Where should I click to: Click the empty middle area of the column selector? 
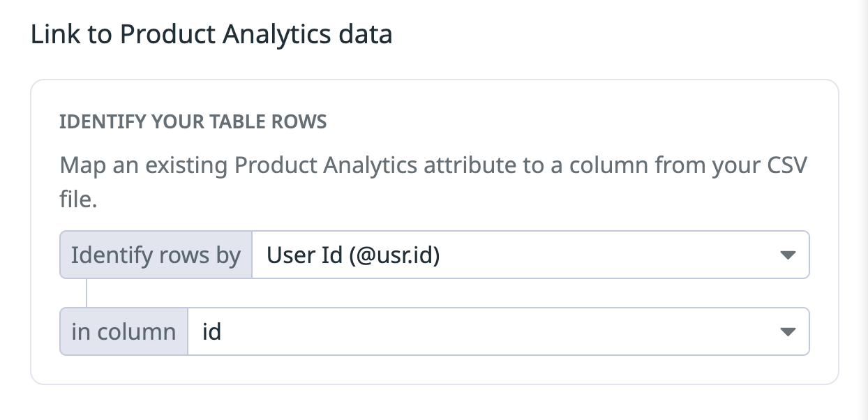pos(488,331)
